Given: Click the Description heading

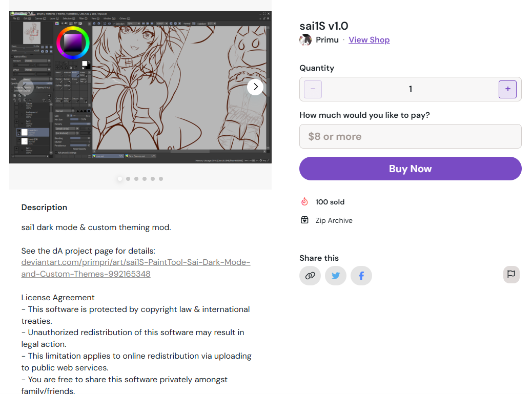Looking at the screenshot, I should [44, 207].
